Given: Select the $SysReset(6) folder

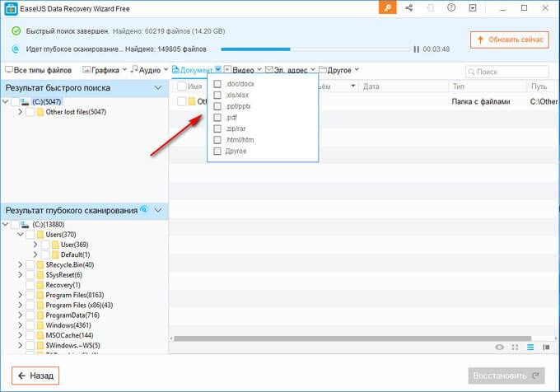Looking at the screenshot, I should point(63,275).
